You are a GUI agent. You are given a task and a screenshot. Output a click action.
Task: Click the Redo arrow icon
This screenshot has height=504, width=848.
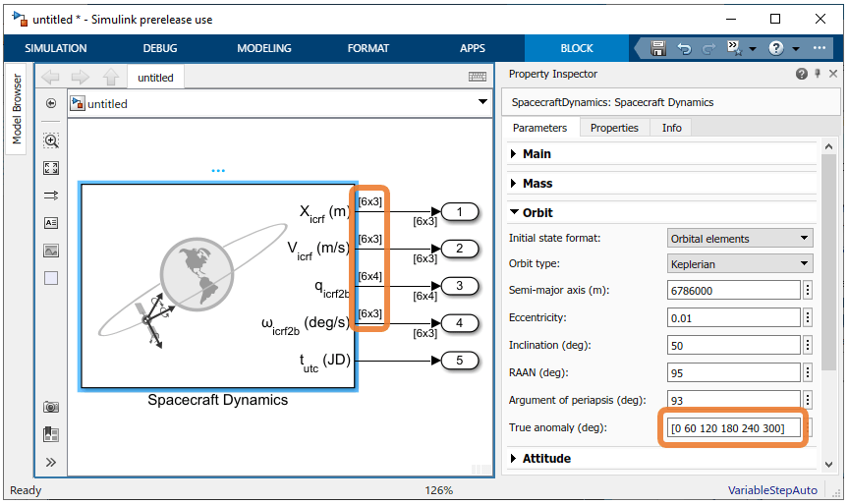[x=708, y=49]
